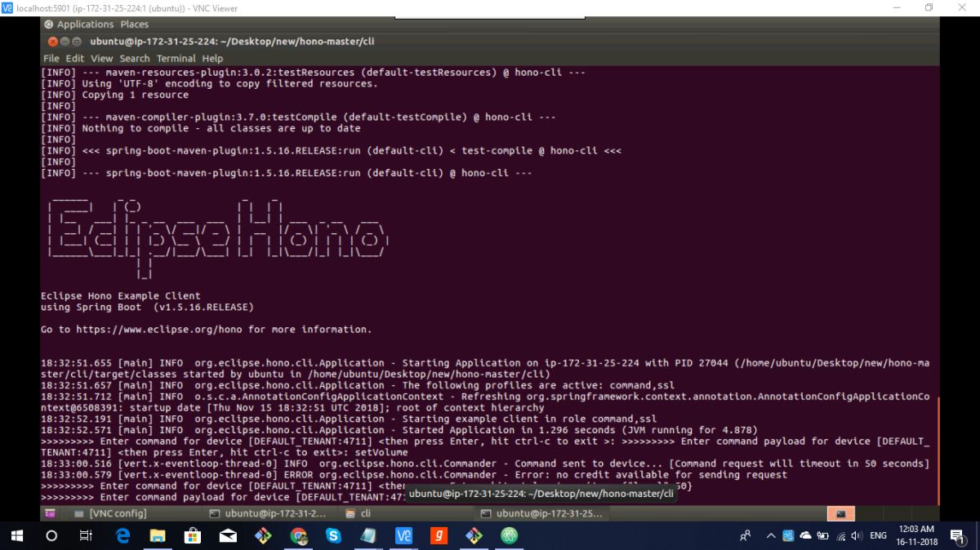Click 'Nothing to compile' log line

tap(201, 128)
